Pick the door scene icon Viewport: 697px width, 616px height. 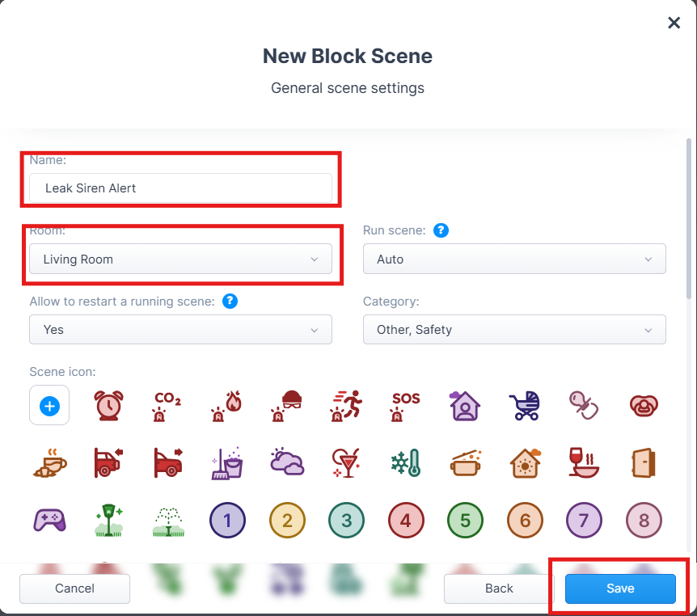coord(643,462)
